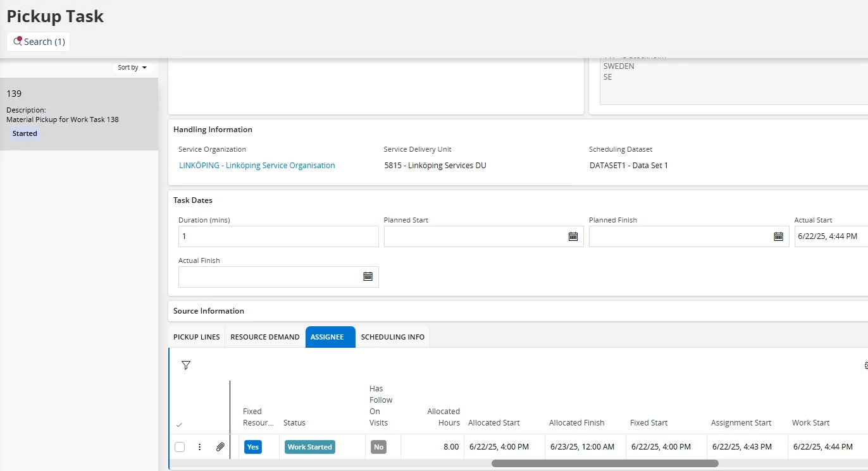Image resolution: width=868 pixels, height=471 pixels.
Task: Click the Fixed Resource Yes badge
Action: (x=253, y=447)
